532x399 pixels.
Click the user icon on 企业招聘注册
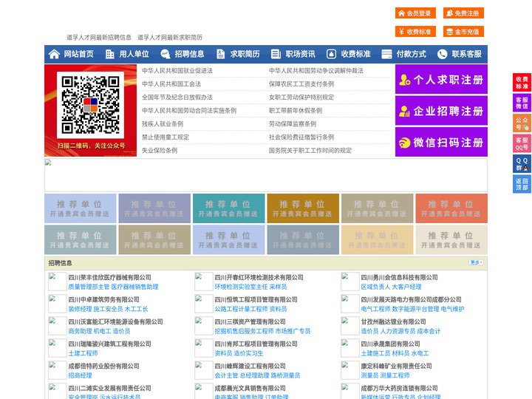tap(404, 111)
